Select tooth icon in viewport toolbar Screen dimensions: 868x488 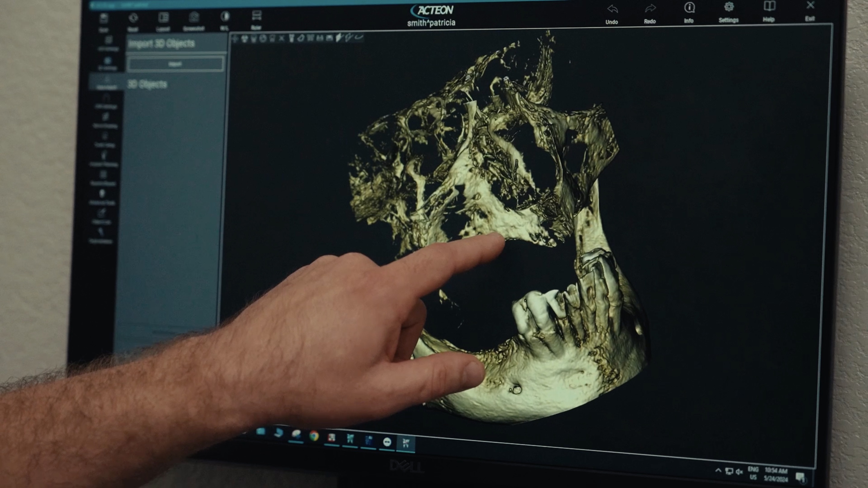pos(291,39)
